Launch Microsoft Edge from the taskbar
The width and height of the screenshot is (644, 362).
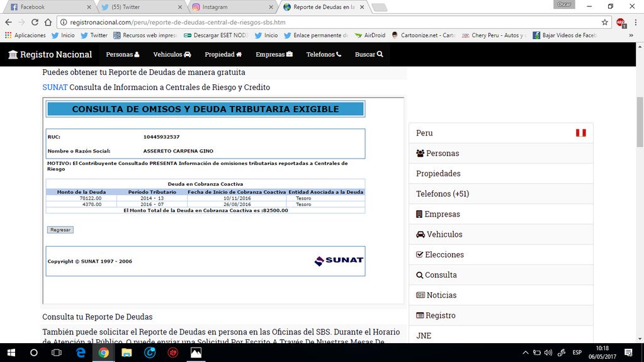[81, 353]
